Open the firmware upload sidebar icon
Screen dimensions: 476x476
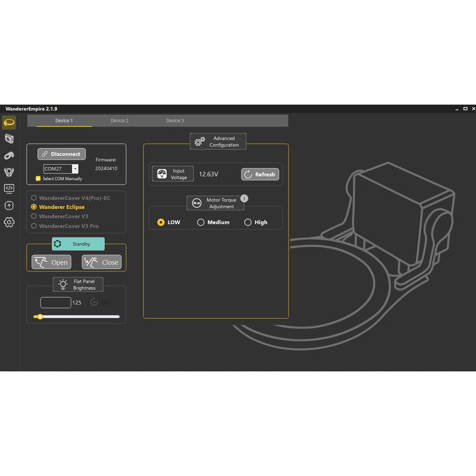click(9, 205)
